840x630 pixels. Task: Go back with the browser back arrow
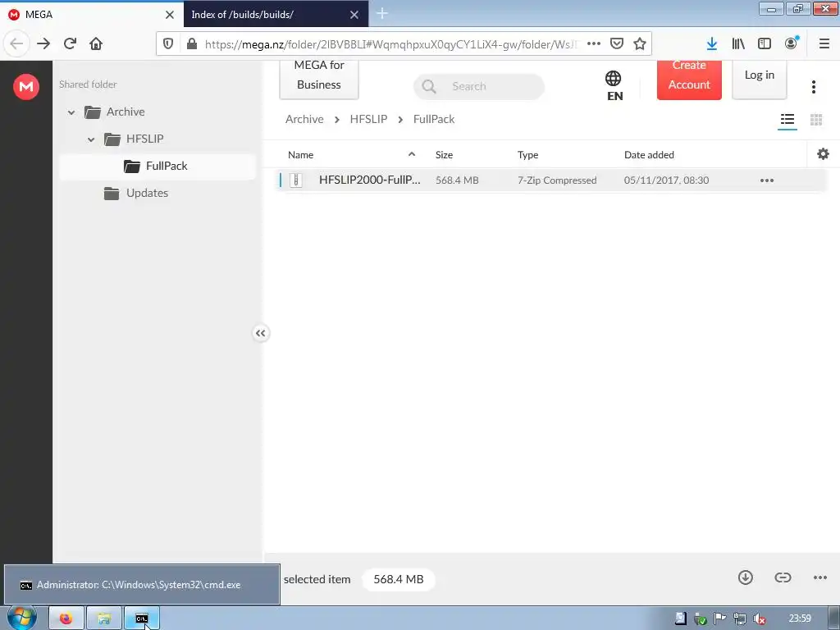pos(16,44)
